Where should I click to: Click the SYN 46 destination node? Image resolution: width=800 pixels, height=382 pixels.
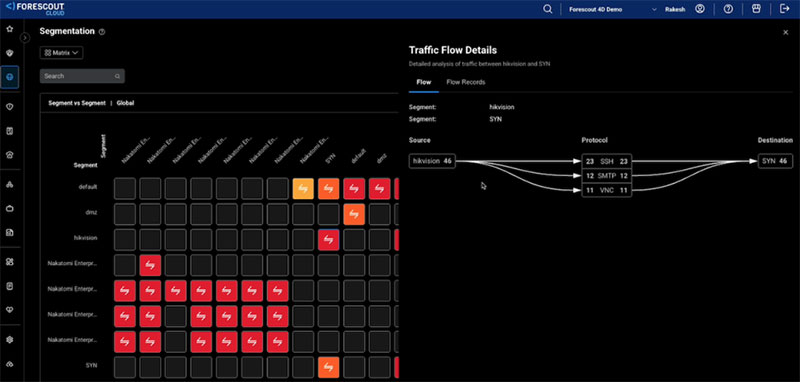click(x=775, y=161)
